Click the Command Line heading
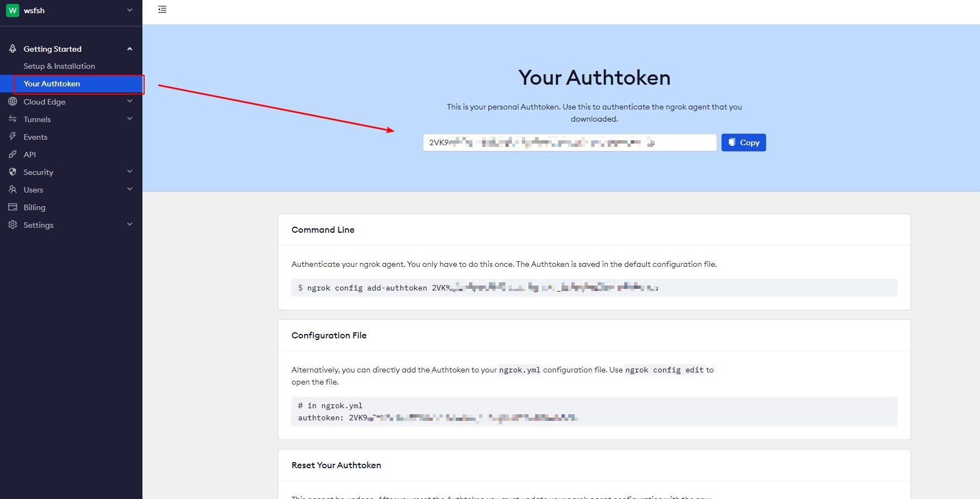 tap(323, 230)
